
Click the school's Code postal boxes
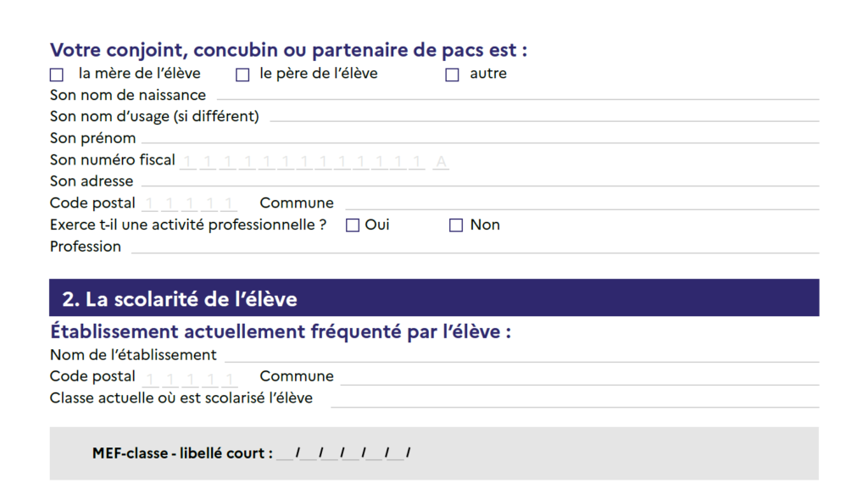point(190,378)
